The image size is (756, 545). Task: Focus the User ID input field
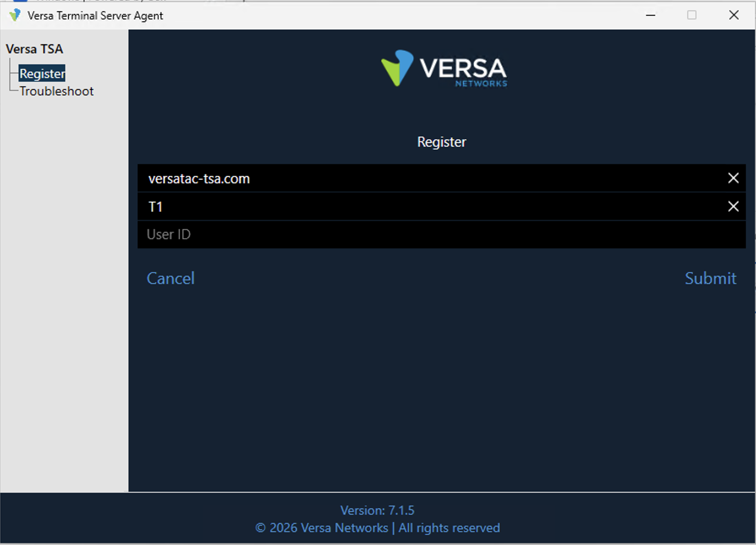click(x=442, y=234)
